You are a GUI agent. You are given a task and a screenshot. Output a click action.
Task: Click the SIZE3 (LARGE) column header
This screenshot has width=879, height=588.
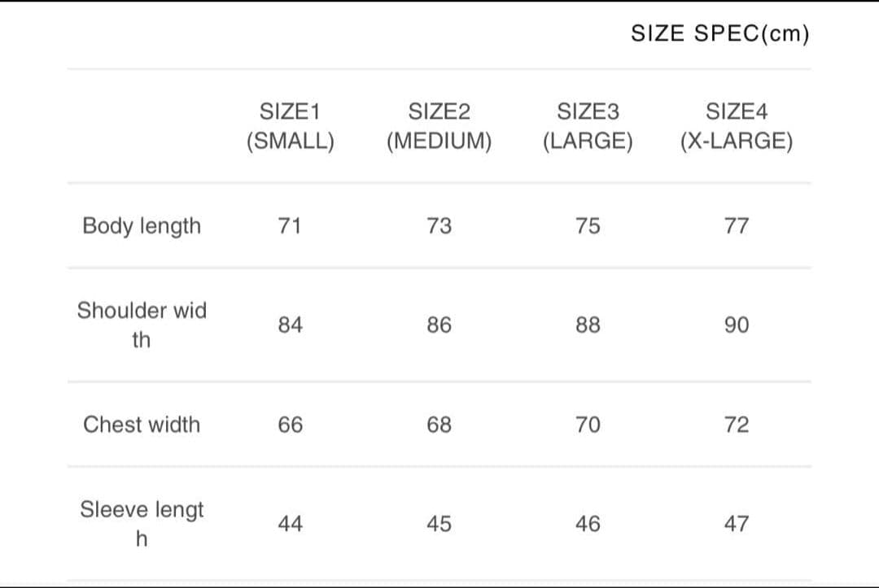588,126
